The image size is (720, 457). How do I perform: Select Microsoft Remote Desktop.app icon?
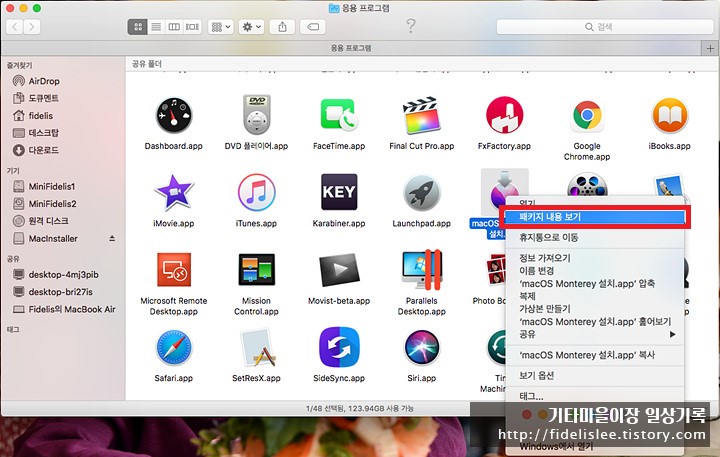point(174,270)
